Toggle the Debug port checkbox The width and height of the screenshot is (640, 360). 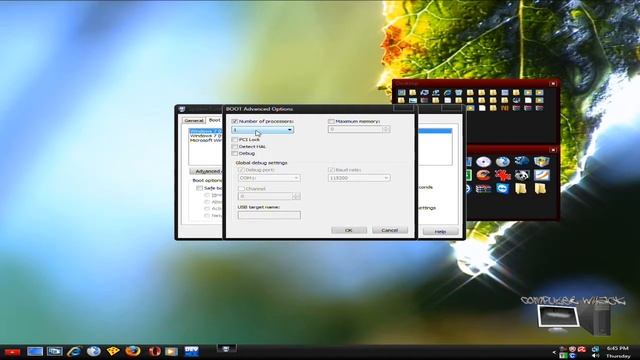coord(241,170)
